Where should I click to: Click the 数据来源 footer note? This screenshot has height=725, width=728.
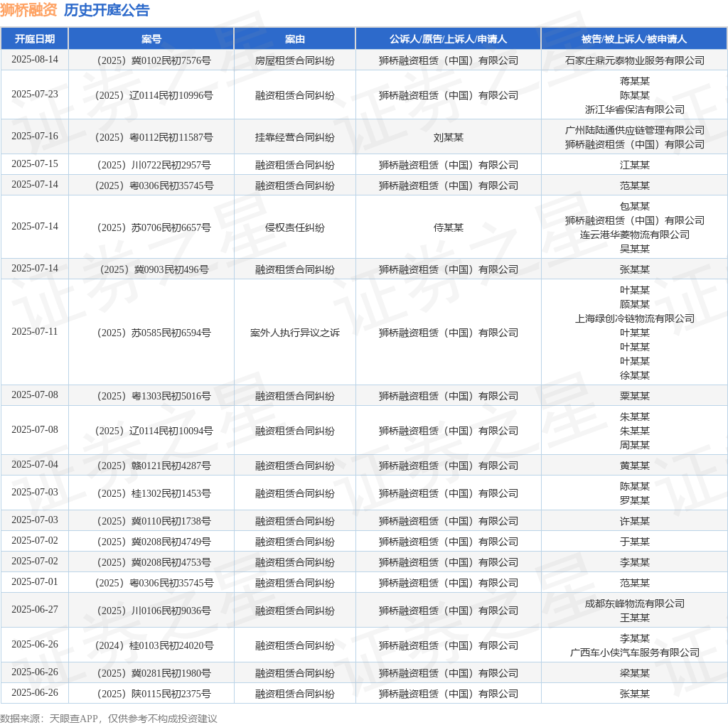[x=109, y=719]
